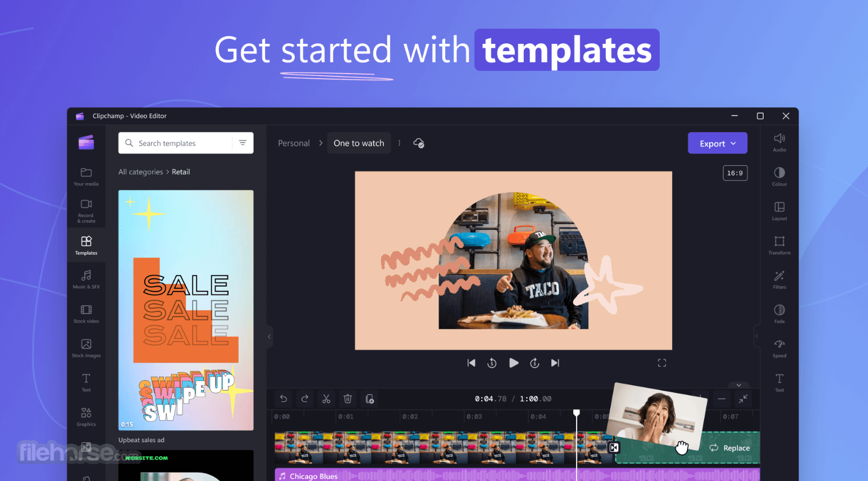Click the cloud sync status icon
Image resolution: width=868 pixels, height=481 pixels.
pyautogui.click(x=419, y=143)
